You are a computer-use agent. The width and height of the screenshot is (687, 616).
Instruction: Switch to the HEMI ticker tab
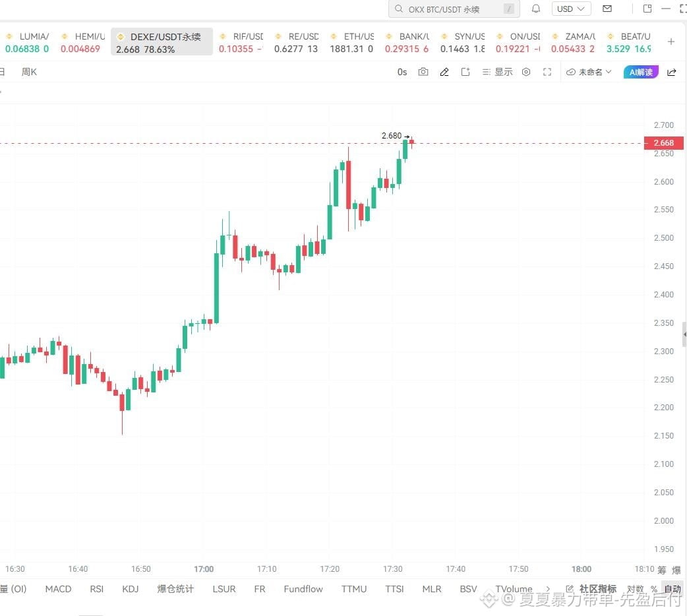(x=83, y=42)
